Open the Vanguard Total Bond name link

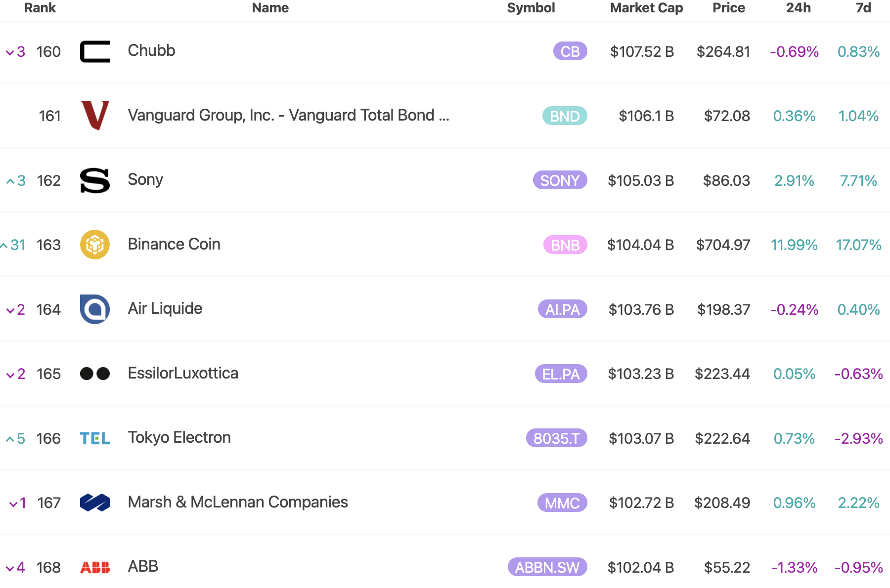(288, 115)
